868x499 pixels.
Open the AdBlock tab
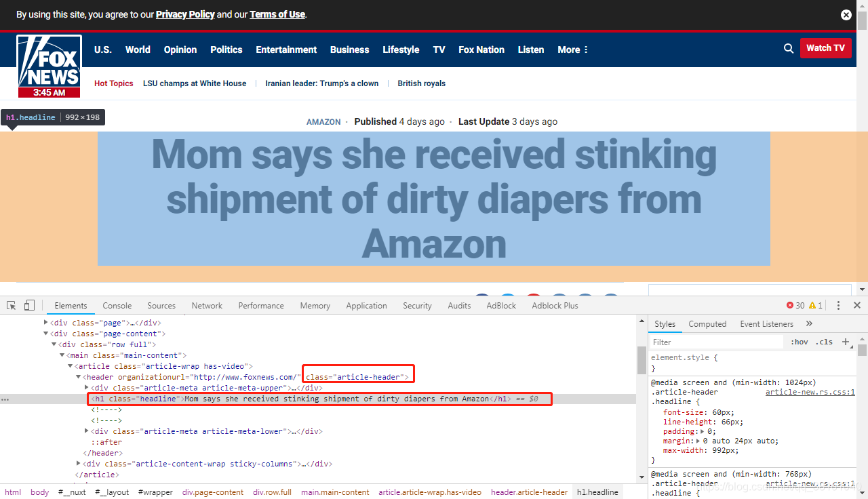(501, 306)
